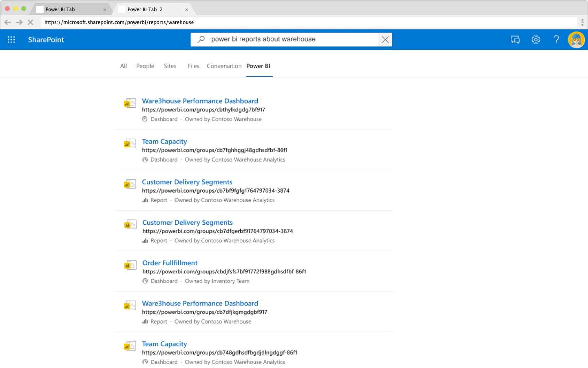Click in the search field with 'power bi reports about warehouse'
The image size is (588, 368).
coord(291,40)
